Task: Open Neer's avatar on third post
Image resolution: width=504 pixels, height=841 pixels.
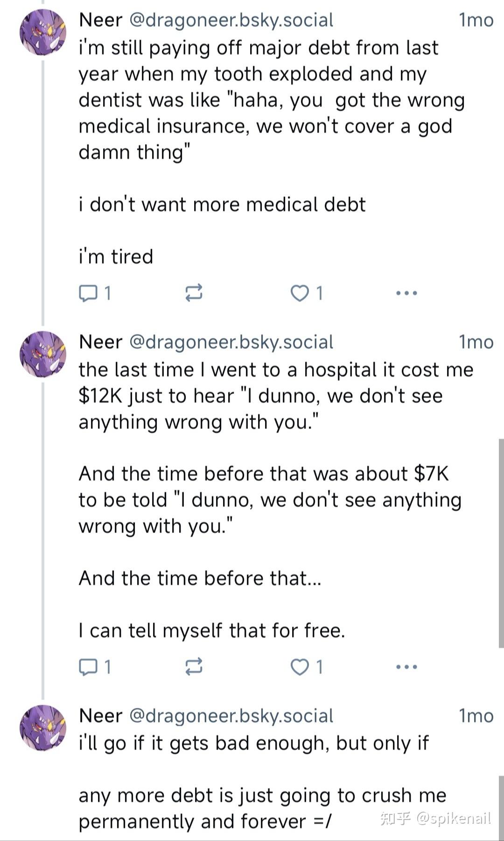Action: coord(42,728)
